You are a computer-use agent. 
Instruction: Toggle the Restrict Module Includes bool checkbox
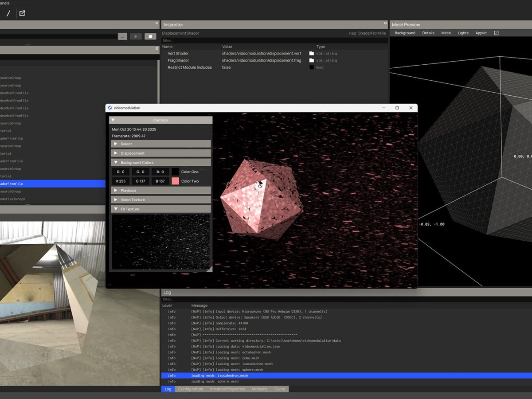[x=312, y=67]
